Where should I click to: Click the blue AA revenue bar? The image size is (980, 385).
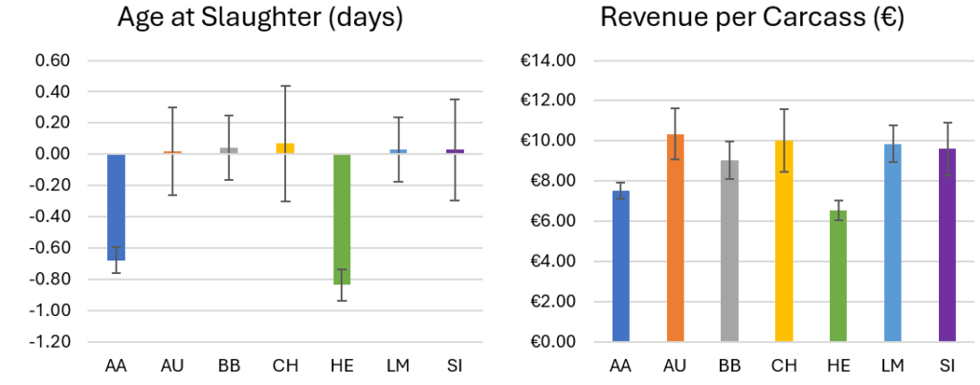pyautogui.click(x=621, y=266)
